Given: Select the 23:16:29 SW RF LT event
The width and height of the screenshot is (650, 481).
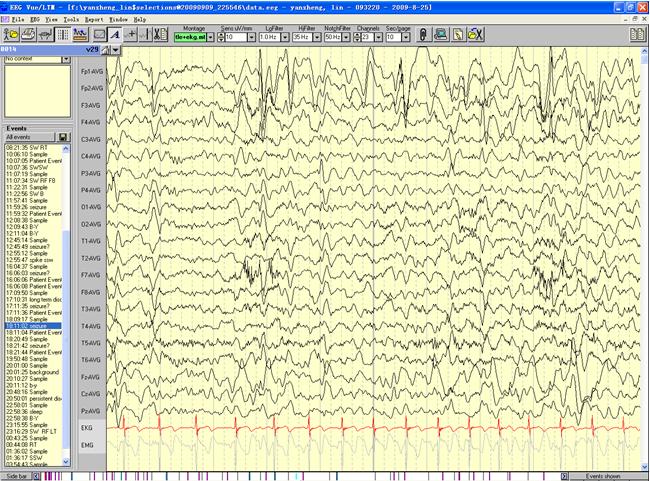Looking at the screenshot, I should (x=33, y=432).
